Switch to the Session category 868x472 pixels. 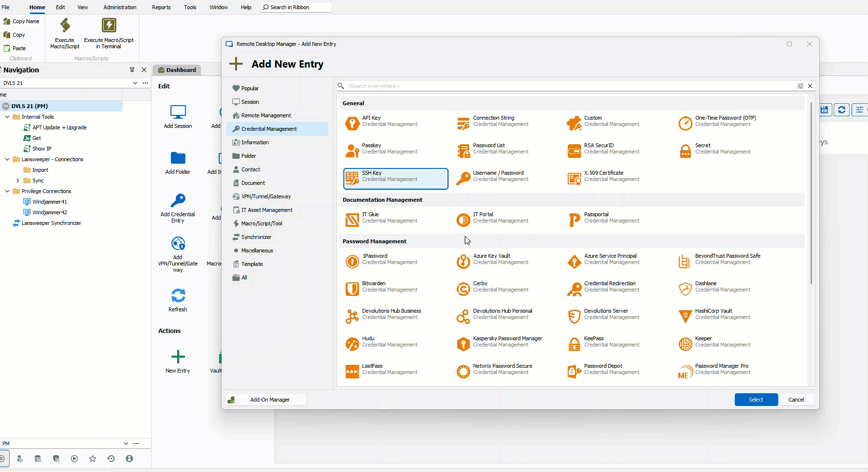[250, 102]
